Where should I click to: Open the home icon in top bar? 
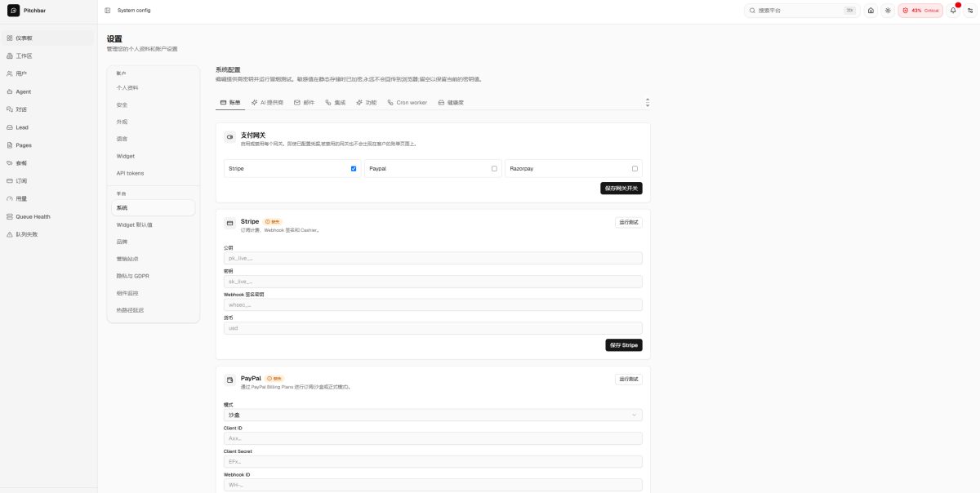(871, 11)
